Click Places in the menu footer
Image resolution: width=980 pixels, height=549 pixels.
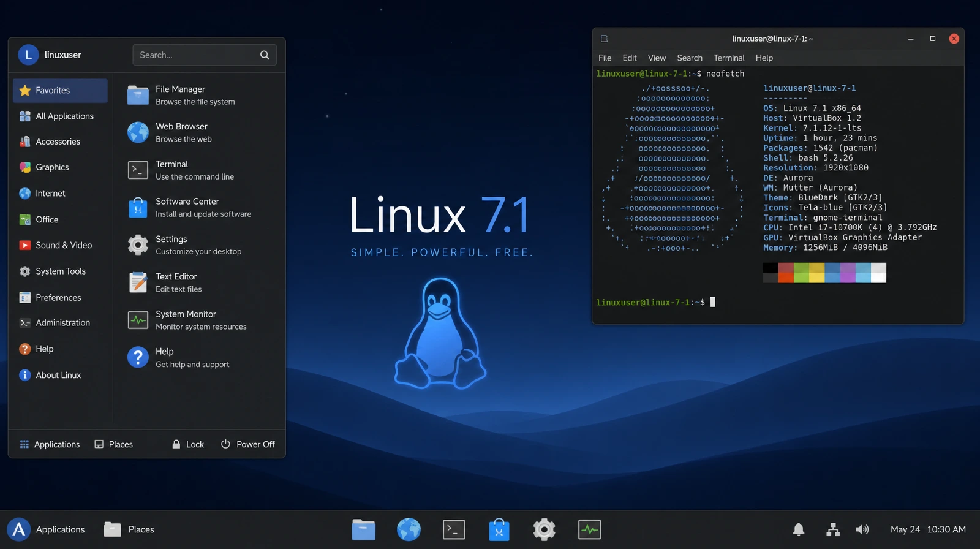pyautogui.click(x=113, y=444)
